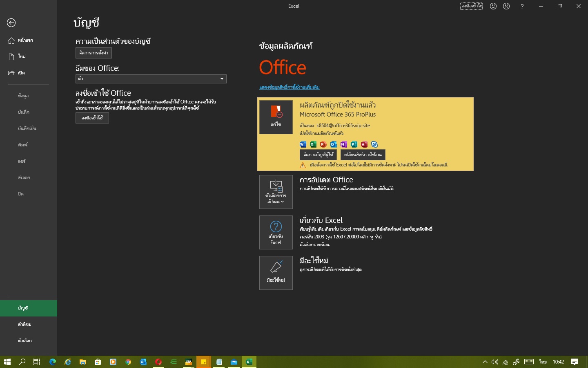Show hidden system tray icons chevron
The image size is (588, 368).
[485, 362]
